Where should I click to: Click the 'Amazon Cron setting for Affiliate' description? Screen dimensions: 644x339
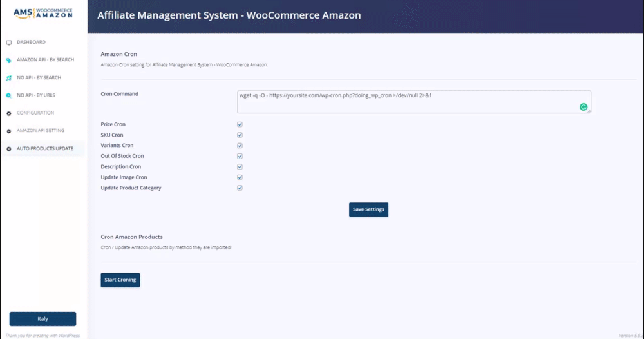pos(184,65)
